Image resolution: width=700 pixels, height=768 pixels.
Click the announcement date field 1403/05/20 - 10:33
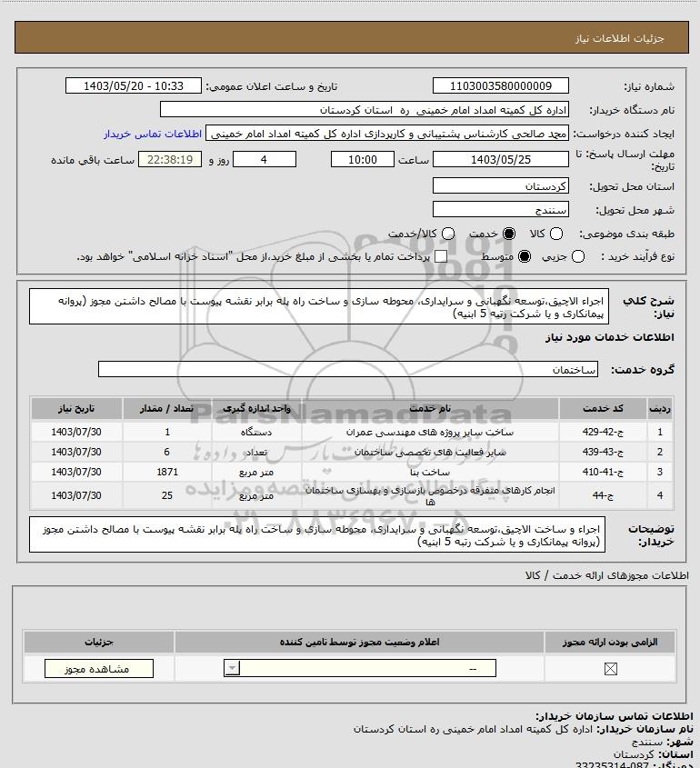(134, 85)
